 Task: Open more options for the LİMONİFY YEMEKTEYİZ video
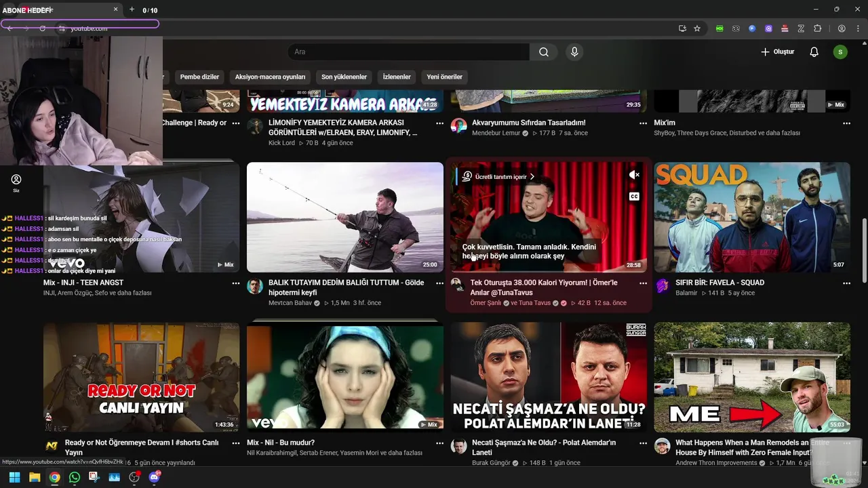click(x=439, y=123)
